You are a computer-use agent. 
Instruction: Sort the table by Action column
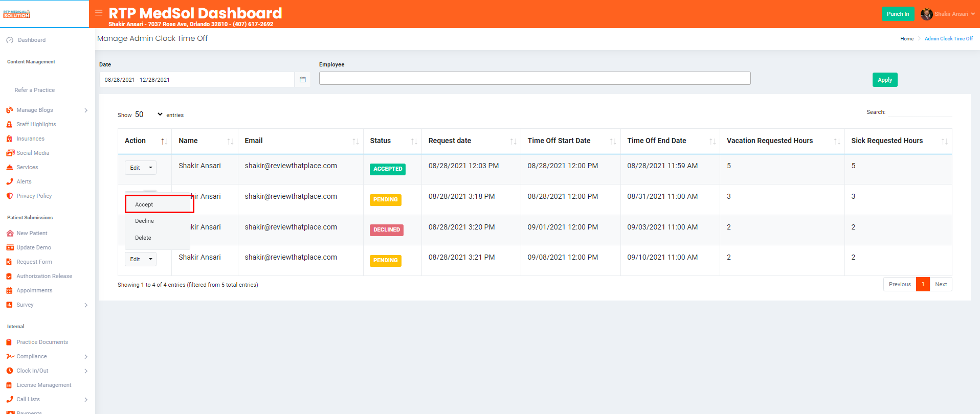pos(145,141)
